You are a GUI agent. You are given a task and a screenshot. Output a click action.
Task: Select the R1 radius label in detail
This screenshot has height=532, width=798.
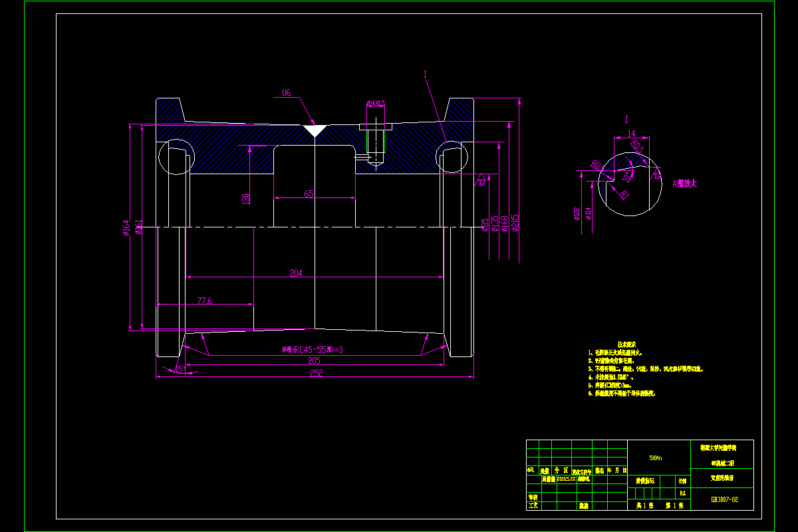(x=624, y=194)
